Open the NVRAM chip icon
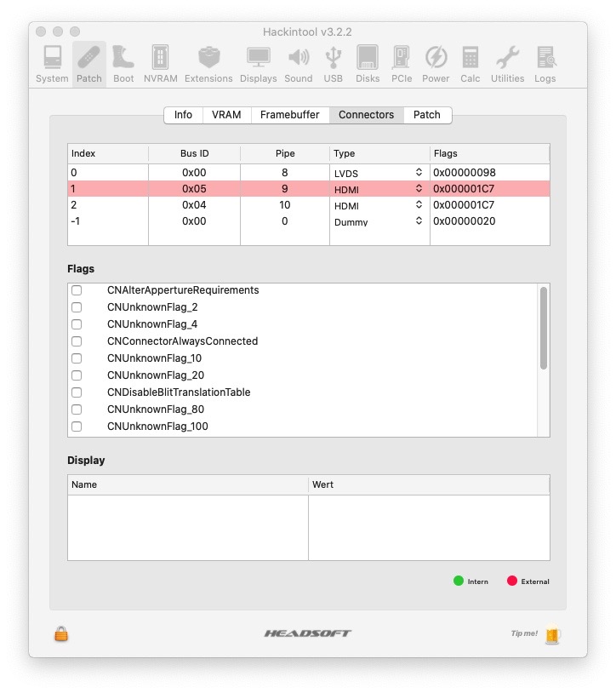616x693 pixels. (x=160, y=57)
